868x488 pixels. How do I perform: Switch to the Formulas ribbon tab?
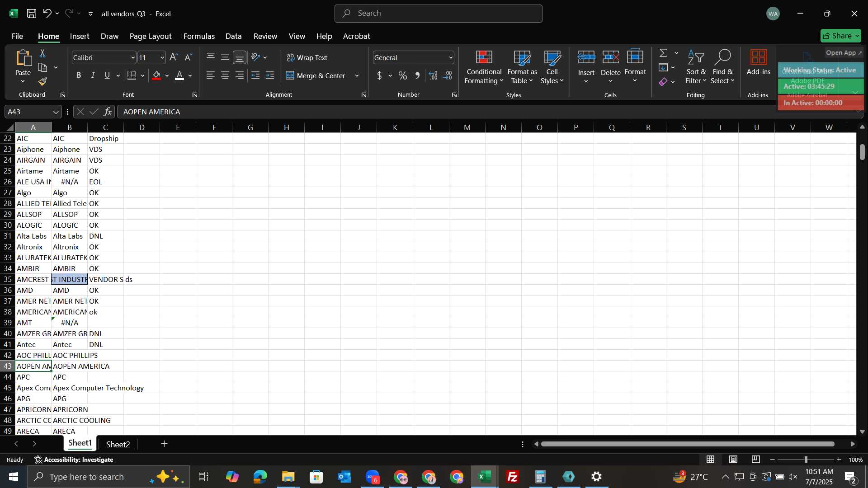tap(199, 36)
